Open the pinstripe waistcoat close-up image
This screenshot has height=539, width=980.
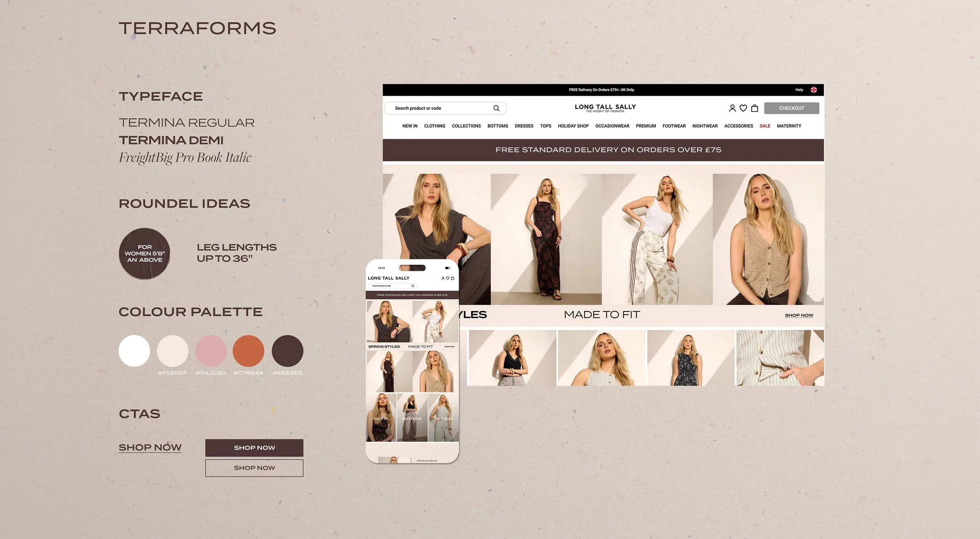point(780,358)
